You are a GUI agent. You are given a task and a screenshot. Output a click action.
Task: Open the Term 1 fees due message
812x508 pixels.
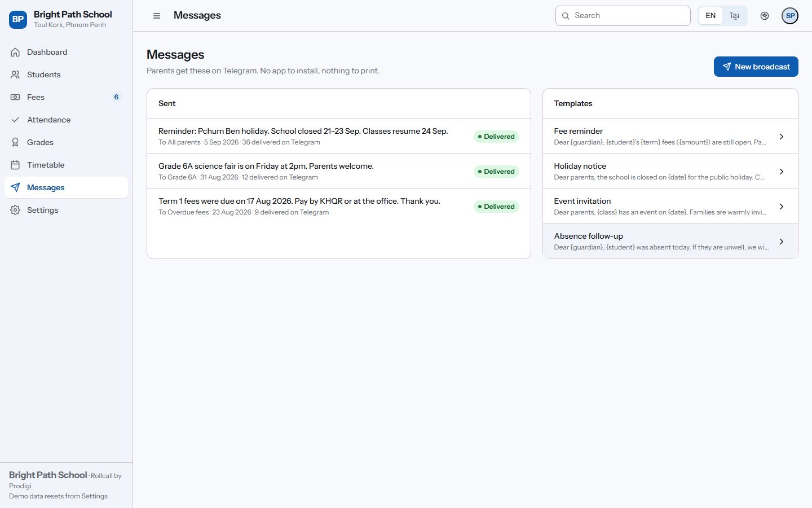point(338,207)
